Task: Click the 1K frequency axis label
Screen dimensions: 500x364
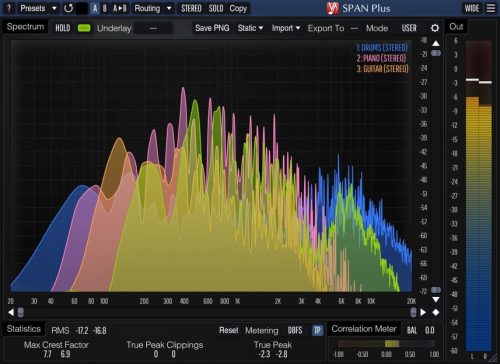Action: pos(237,301)
